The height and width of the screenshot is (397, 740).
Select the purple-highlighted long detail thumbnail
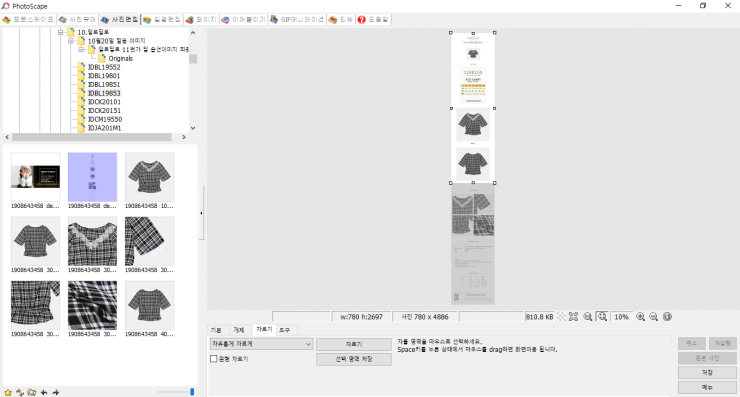(x=92, y=177)
